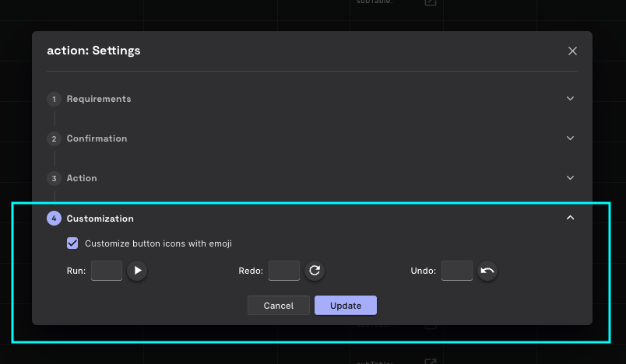626x364 pixels.
Task: Click the 'Customize button icons with emoji' label
Action: tap(158, 243)
